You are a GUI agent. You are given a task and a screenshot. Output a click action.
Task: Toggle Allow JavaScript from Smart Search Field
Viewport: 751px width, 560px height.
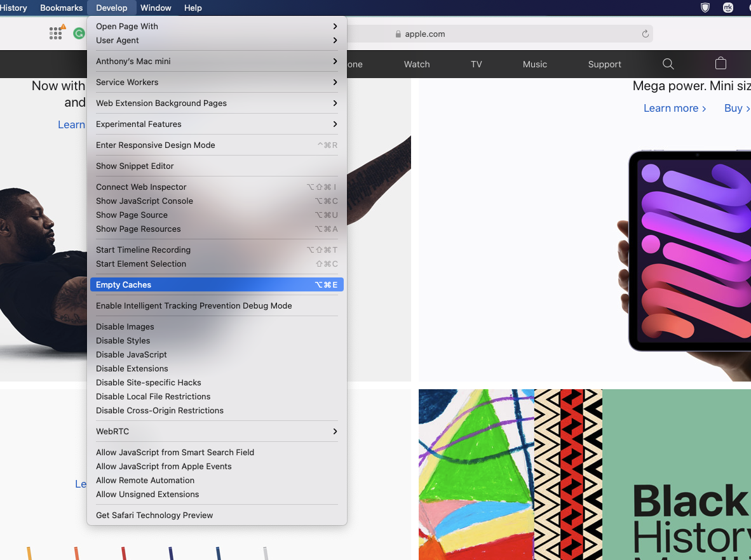tap(217, 452)
